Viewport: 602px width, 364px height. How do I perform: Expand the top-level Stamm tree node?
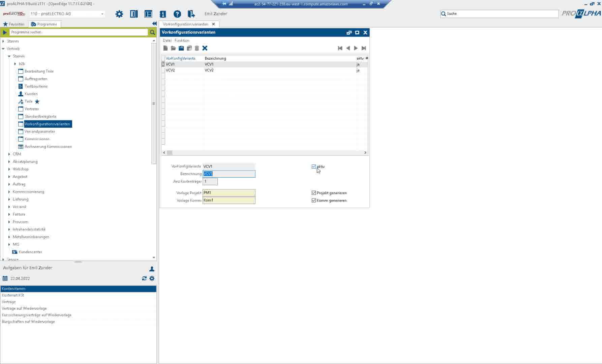click(3, 41)
